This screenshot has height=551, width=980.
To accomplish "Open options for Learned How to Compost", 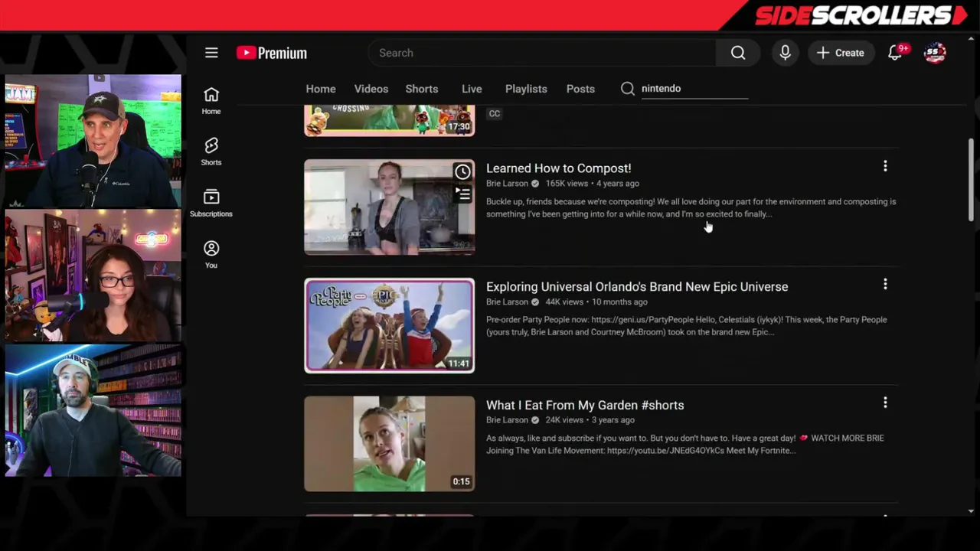I will (x=885, y=166).
